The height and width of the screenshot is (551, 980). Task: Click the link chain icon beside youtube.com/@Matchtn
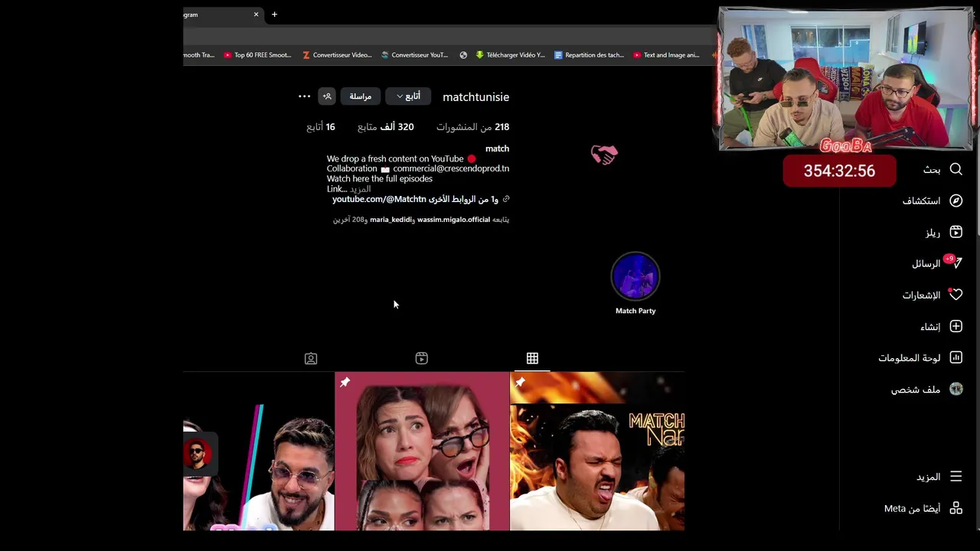(506, 199)
